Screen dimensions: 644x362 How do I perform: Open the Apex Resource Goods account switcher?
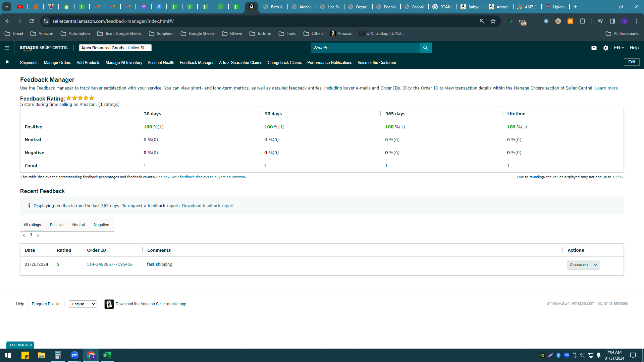pyautogui.click(x=115, y=48)
